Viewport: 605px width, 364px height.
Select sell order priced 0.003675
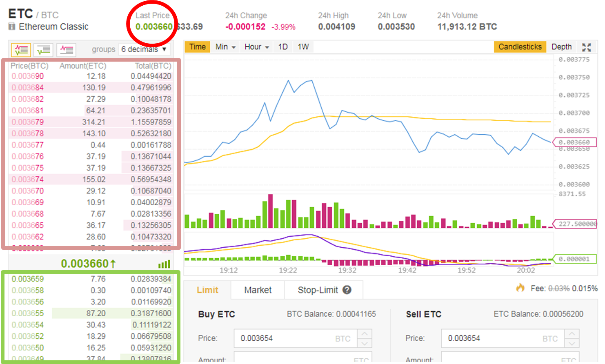(x=91, y=168)
